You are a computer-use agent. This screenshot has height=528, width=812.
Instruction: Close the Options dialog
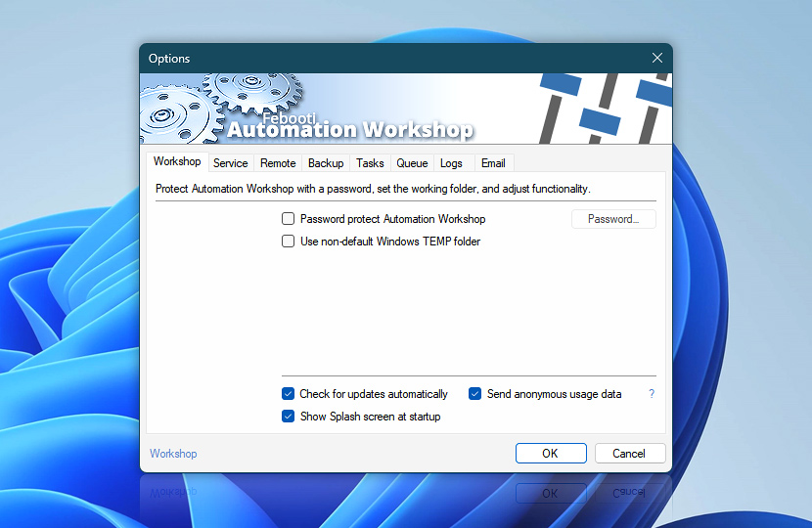[x=657, y=58]
